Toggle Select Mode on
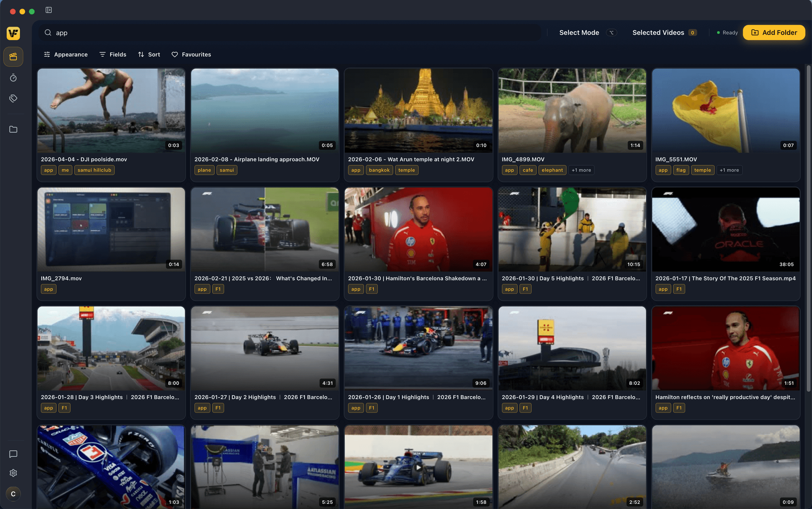The image size is (812, 509). coord(579,33)
